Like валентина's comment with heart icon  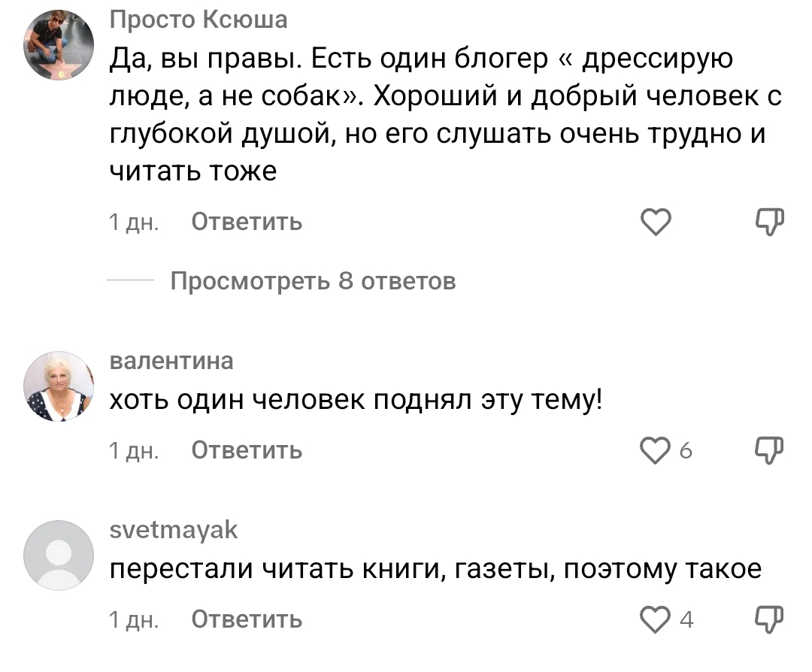pos(654,450)
